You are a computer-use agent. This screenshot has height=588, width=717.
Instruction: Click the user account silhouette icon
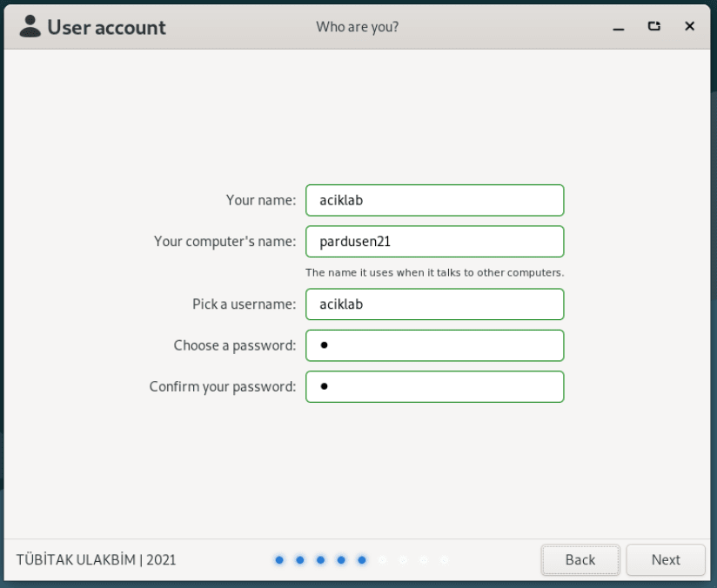30,26
